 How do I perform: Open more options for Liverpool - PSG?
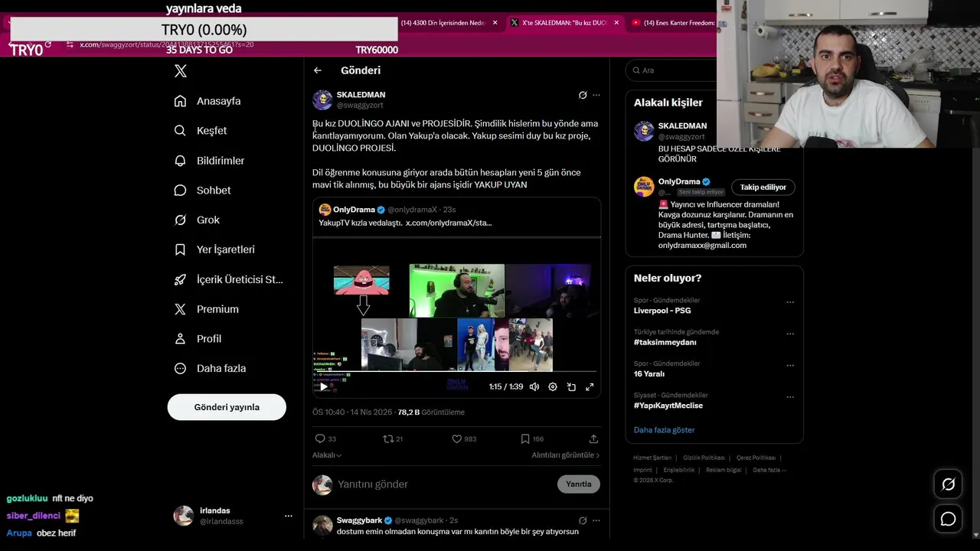pyautogui.click(x=790, y=302)
